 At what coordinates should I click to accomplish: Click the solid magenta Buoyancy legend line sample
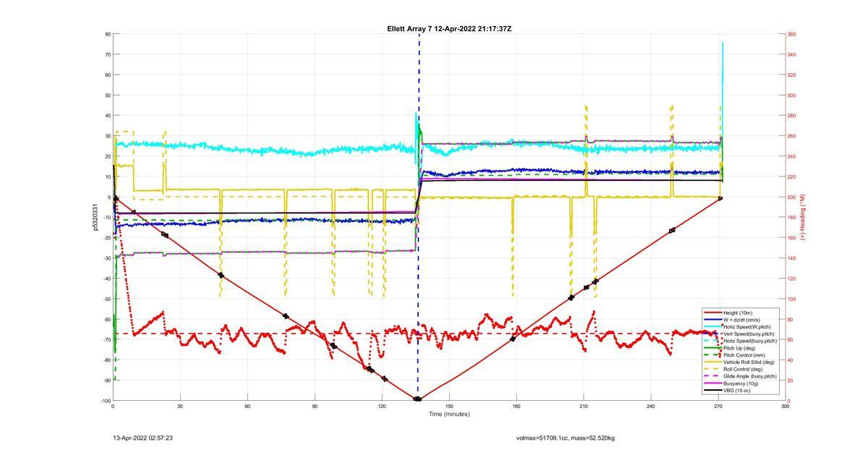click(x=712, y=383)
